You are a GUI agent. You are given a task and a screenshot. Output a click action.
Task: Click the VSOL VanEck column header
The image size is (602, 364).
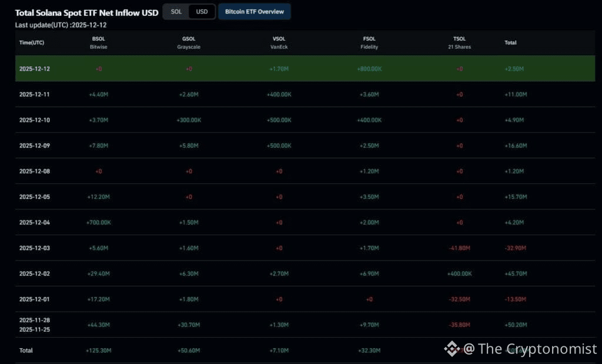pyautogui.click(x=279, y=42)
